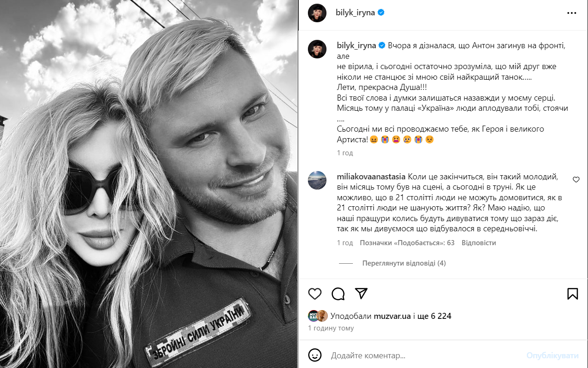Open miliakovaanastasia's avatar picture
This screenshot has width=588, height=368.
317,180
